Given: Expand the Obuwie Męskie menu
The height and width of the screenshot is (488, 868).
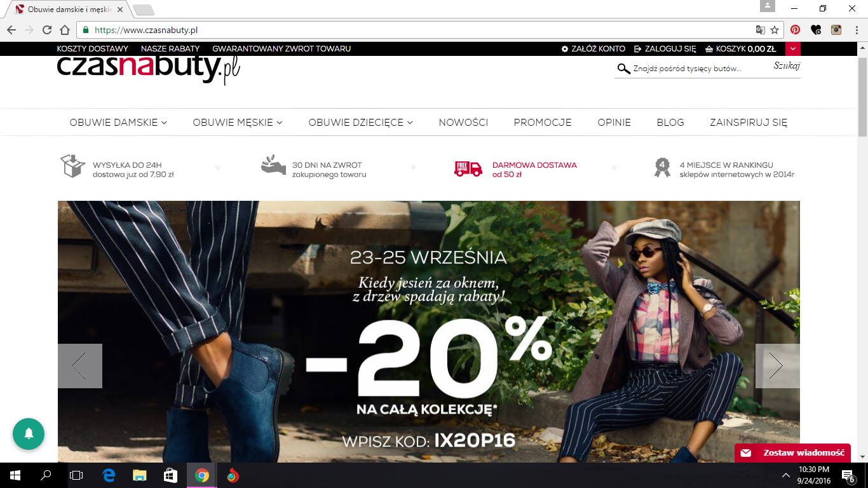Looking at the screenshot, I should click(x=238, y=123).
